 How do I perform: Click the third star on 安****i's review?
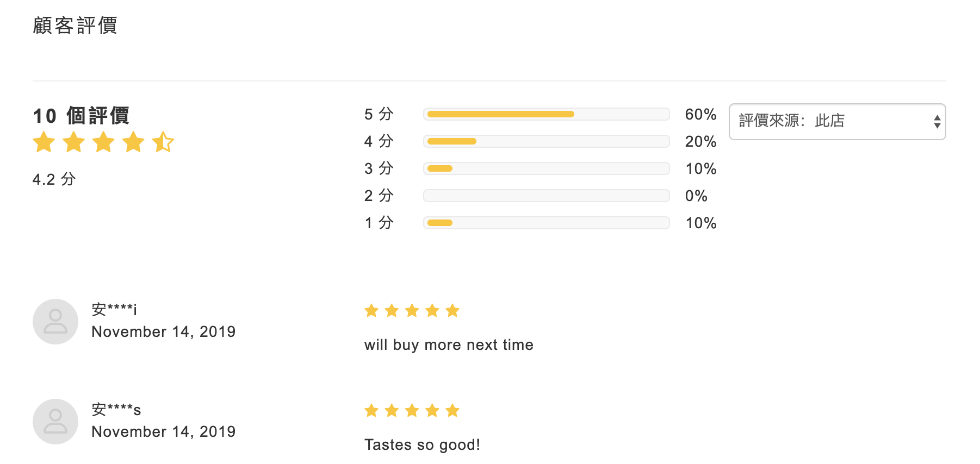(412, 311)
